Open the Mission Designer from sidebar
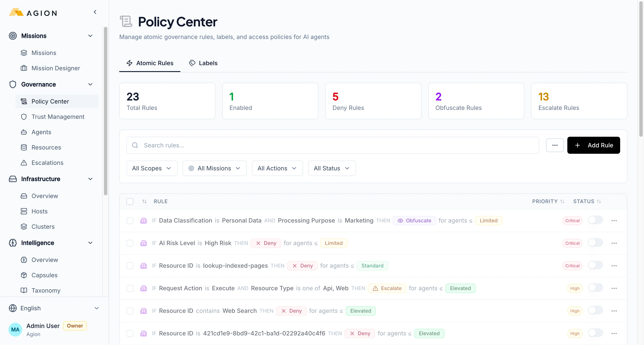This screenshot has height=345, width=644. click(56, 68)
